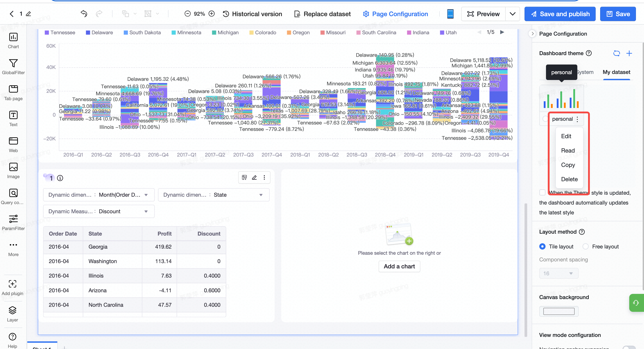Open Component spacing dropdown
Image resolution: width=644 pixels, height=349 pixels.
click(559, 273)
